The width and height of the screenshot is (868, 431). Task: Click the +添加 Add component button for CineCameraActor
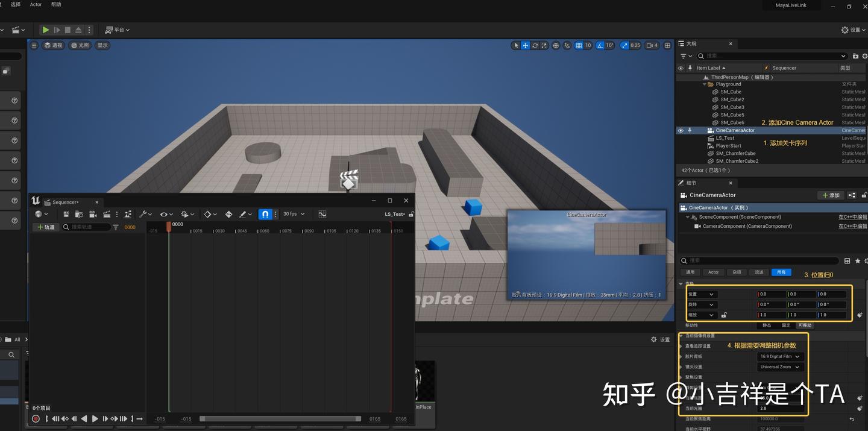pos(831,195)
